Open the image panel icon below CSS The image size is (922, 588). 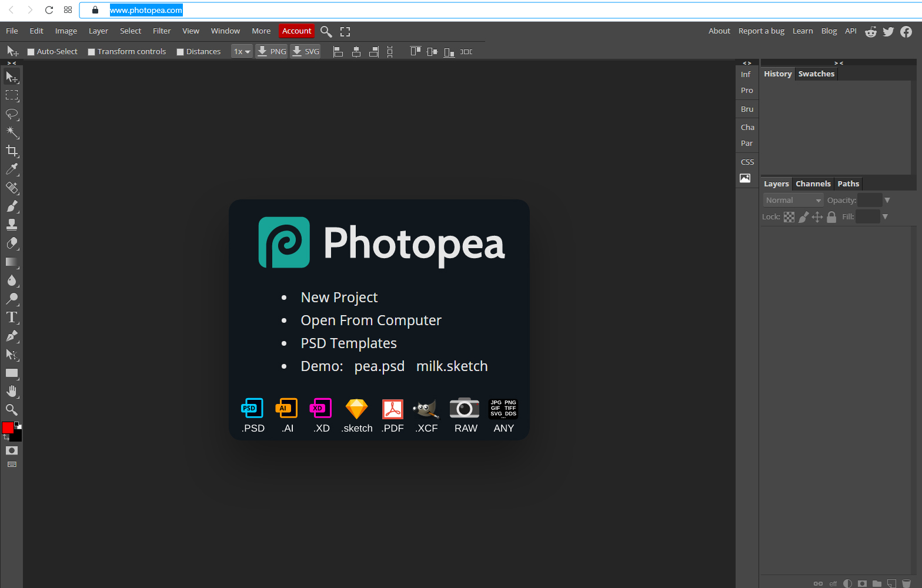(x=745, y=178)
